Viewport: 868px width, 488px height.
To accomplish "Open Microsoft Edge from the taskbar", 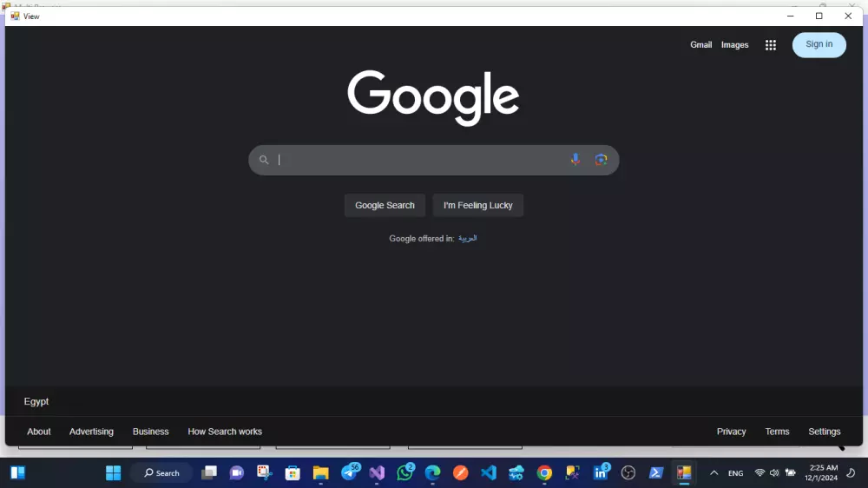I will tap(433, 473).
